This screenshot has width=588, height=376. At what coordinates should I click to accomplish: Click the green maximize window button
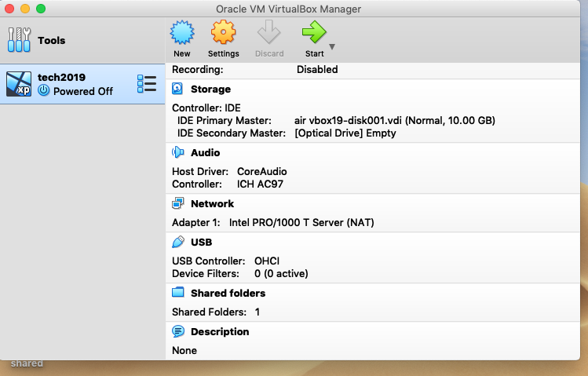[x=41, y=9]
